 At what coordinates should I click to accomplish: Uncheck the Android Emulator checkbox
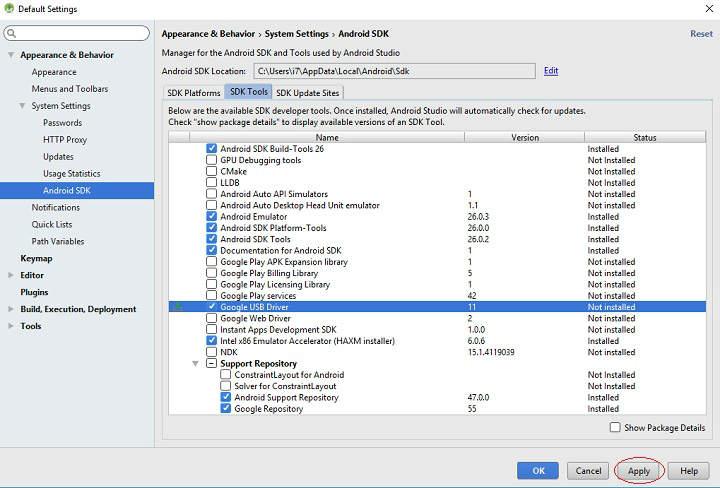pos(211,216)
